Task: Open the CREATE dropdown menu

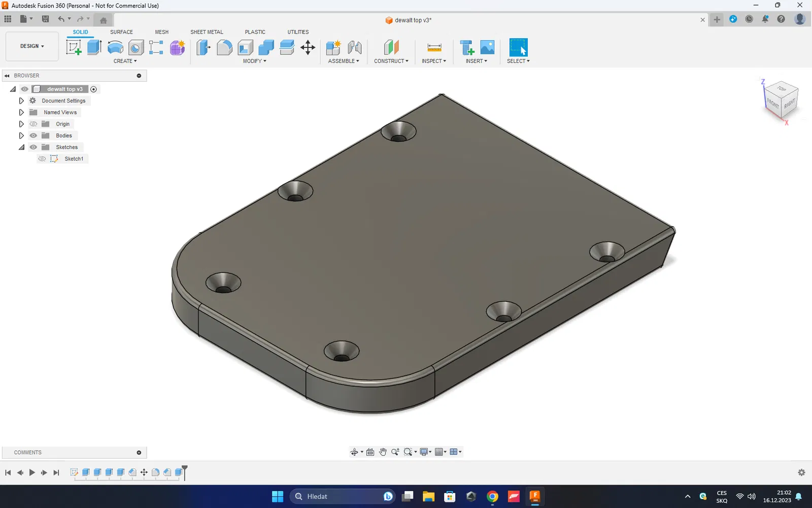Action: [125, 61]
